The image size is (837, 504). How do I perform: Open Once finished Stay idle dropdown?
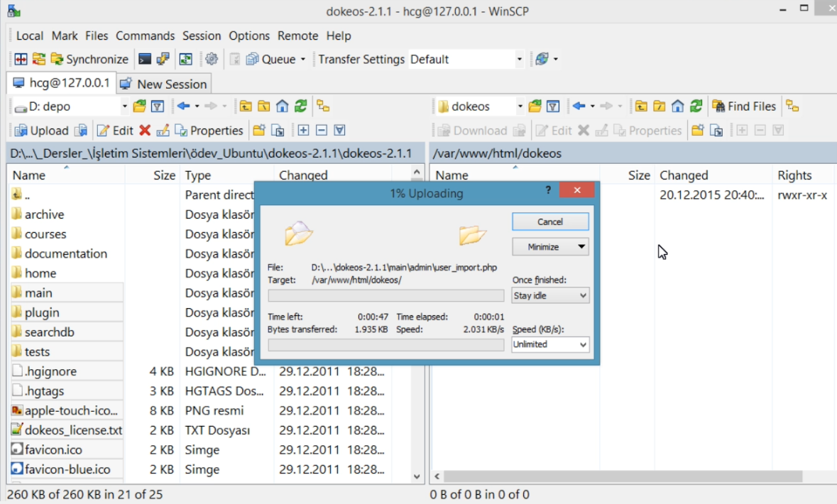[x=550, y=295]
